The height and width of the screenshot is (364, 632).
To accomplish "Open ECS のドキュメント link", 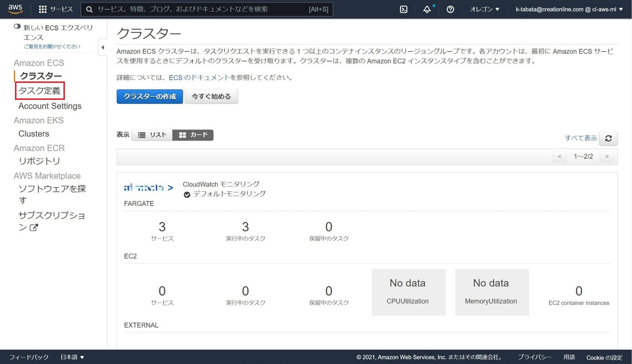I will click(x=199, y=77).
